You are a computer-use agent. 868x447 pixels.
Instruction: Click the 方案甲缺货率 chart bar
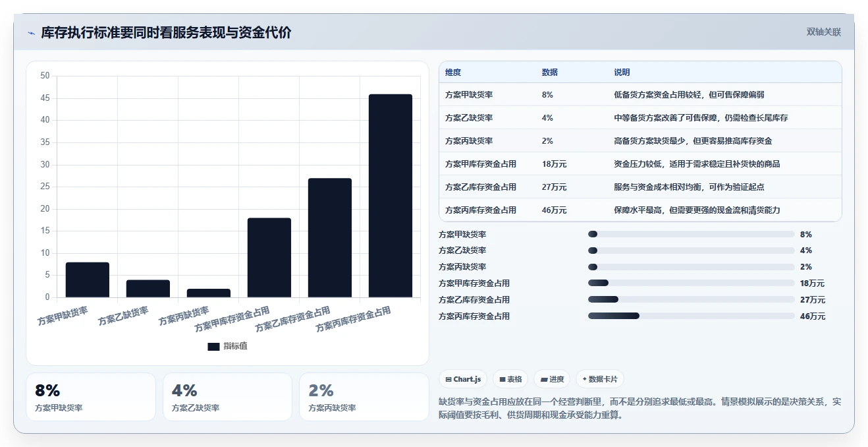coord(88,280)
